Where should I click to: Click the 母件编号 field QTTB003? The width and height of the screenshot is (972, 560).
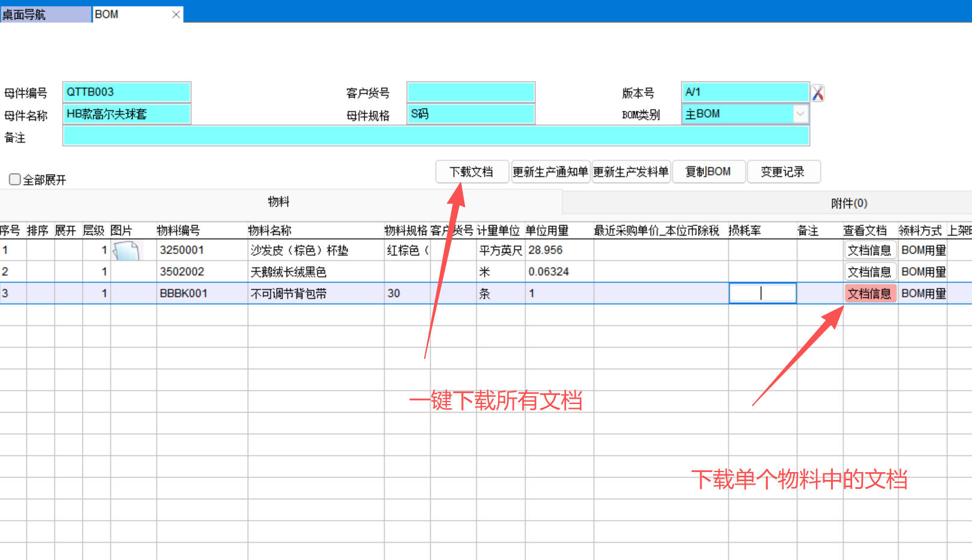[126, 92]
